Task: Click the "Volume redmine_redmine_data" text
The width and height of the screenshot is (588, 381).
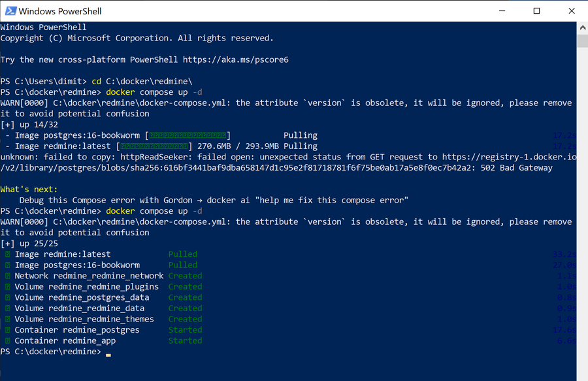Action: [80, 308]
